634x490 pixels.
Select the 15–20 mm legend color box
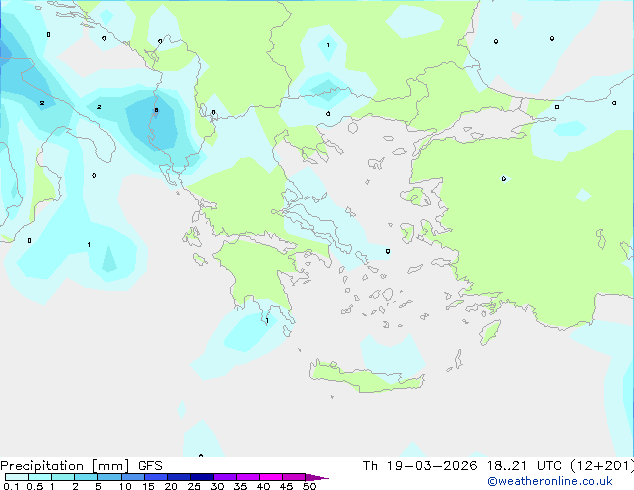(155, 477)
